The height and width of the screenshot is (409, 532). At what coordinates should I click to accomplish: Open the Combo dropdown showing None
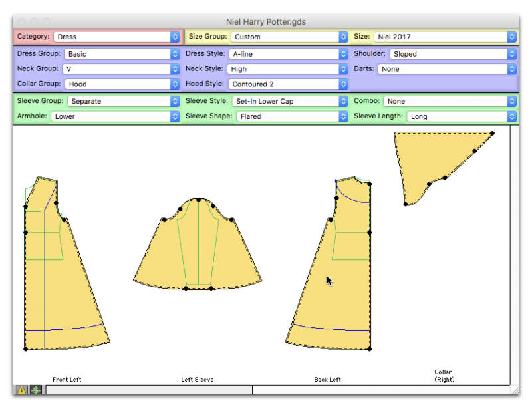[450, 101]
